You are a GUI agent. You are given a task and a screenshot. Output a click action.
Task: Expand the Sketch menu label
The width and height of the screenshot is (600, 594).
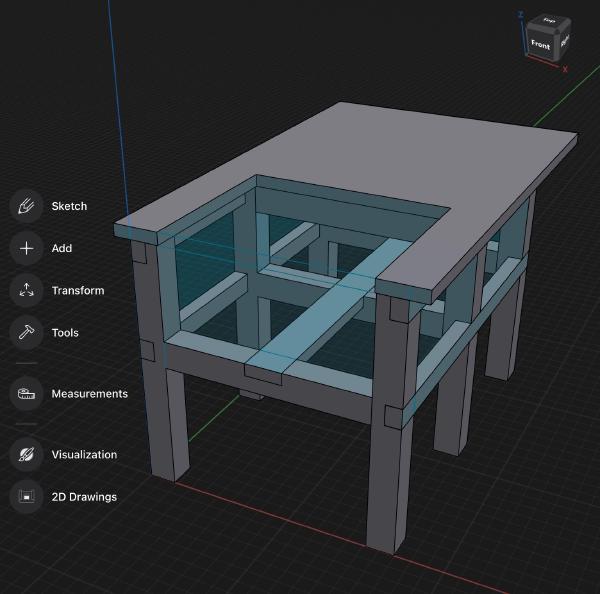69,206
